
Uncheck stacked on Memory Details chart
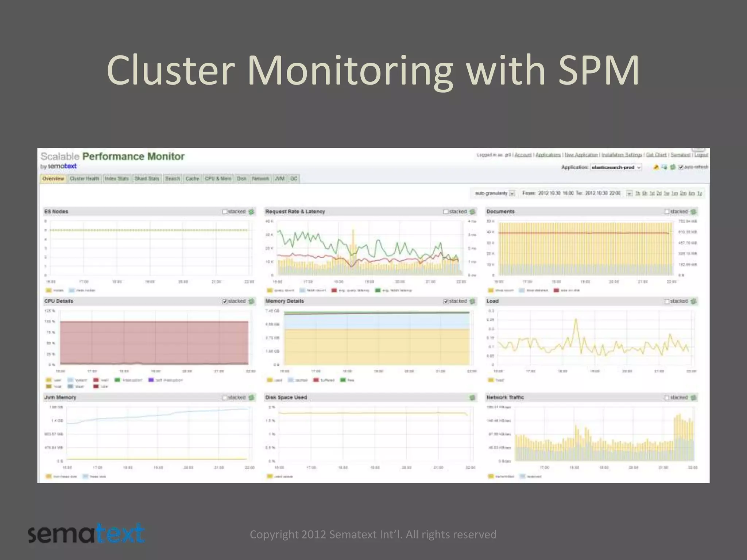(446, 302)
